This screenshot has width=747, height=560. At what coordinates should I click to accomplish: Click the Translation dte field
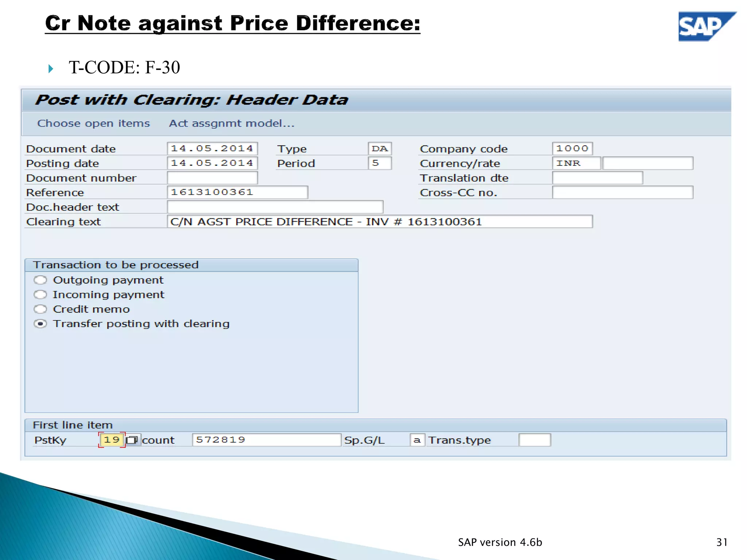tap(597, 178)
